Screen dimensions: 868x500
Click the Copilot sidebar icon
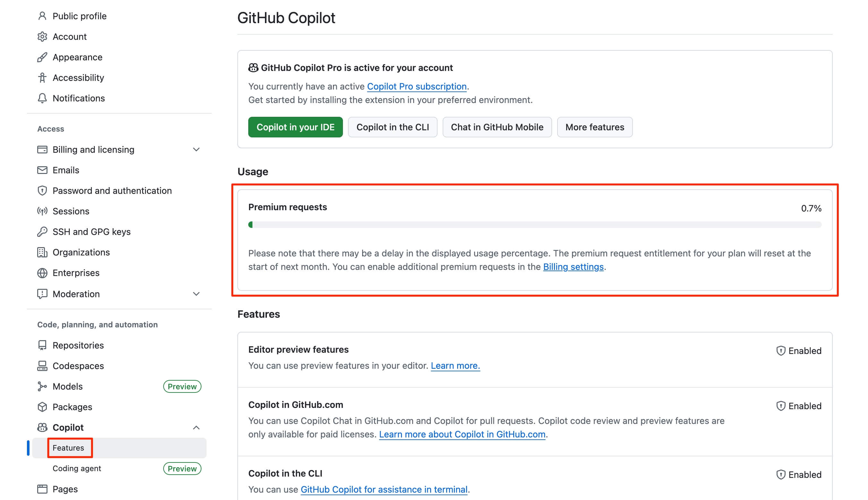coord(42,427)
